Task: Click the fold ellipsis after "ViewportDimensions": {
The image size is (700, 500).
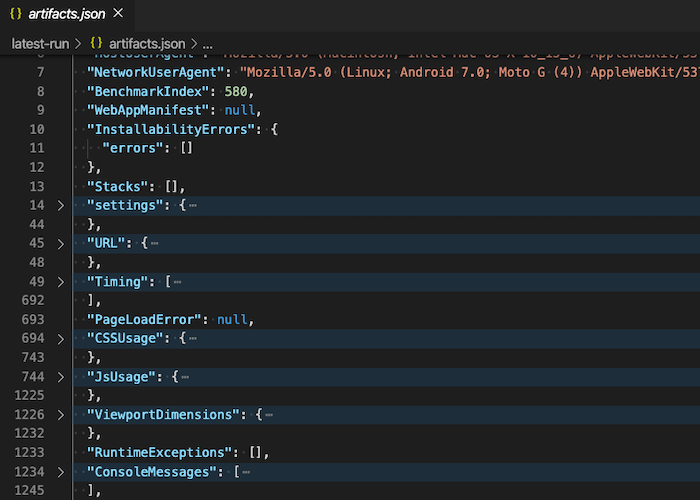Action: 269,415
